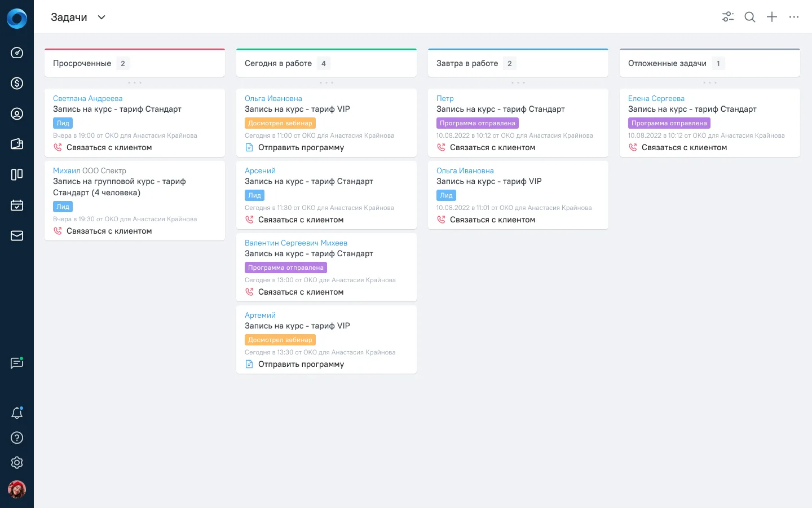The width and height of the screenshot is (812, 508).
Task: Open the mail envelope icon in sidebar
Action: (17, 236)
